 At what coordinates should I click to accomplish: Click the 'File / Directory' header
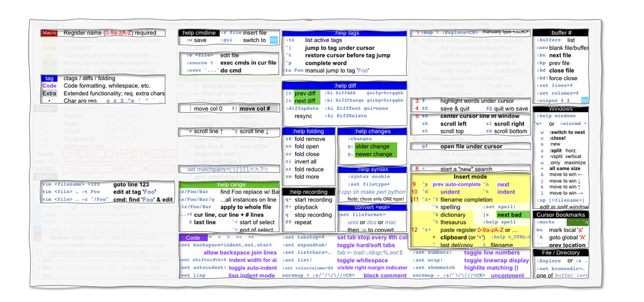(x=560, y=253)
